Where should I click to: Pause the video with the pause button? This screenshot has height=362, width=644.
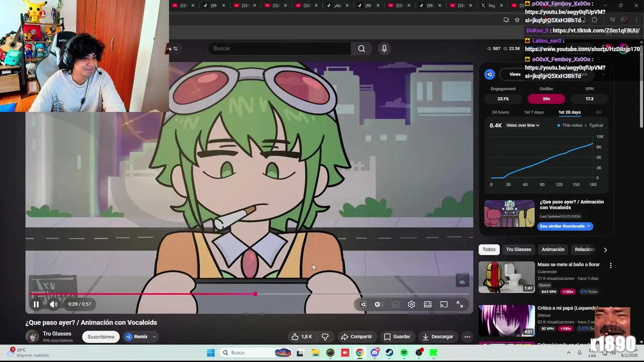coord(36,304)
